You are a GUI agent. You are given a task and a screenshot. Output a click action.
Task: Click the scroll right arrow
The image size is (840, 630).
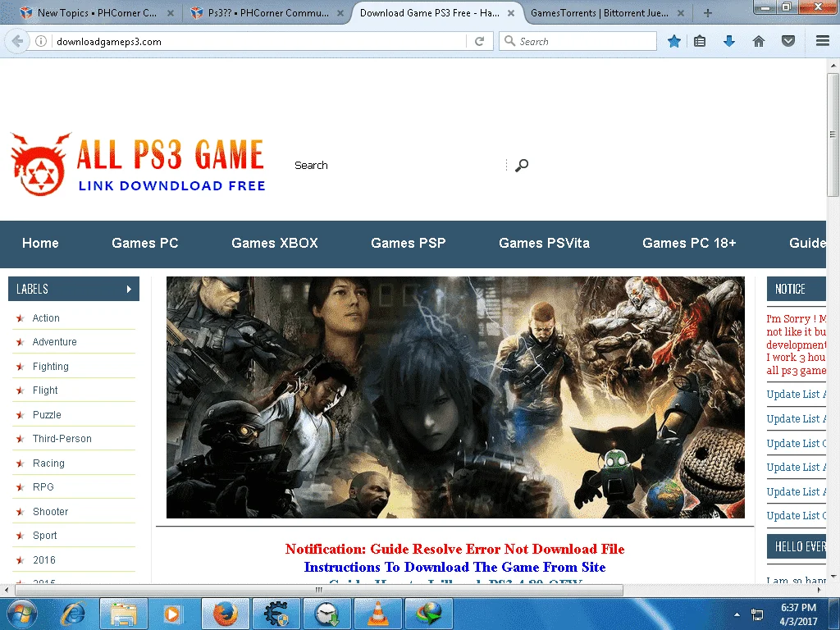819,590
